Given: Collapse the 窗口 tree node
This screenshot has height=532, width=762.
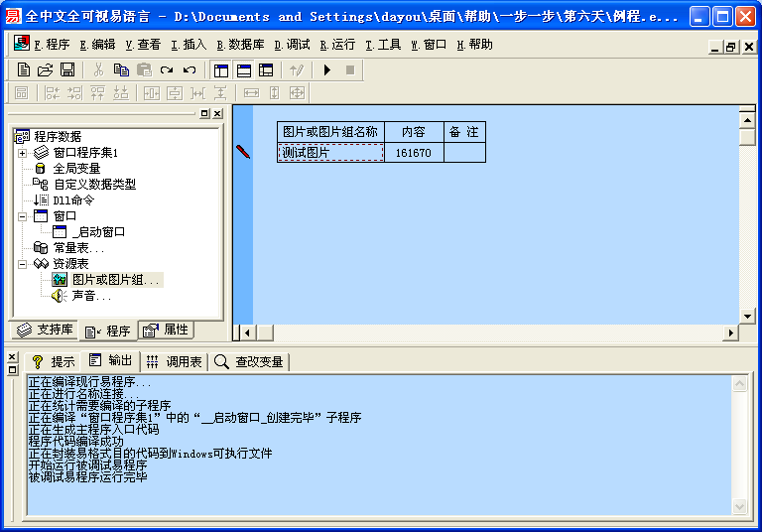Looking at the screenshot, I should [22, 217].
